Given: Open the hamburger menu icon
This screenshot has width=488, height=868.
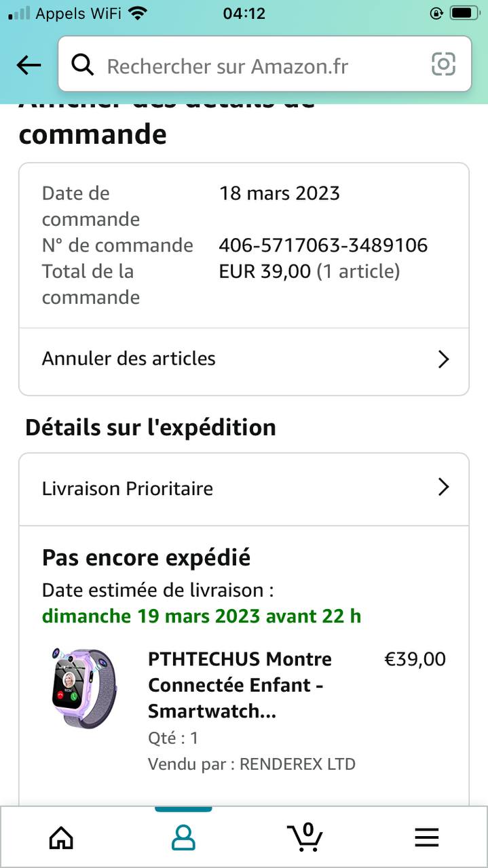Looking at the screenshot, I should point(427,838).
